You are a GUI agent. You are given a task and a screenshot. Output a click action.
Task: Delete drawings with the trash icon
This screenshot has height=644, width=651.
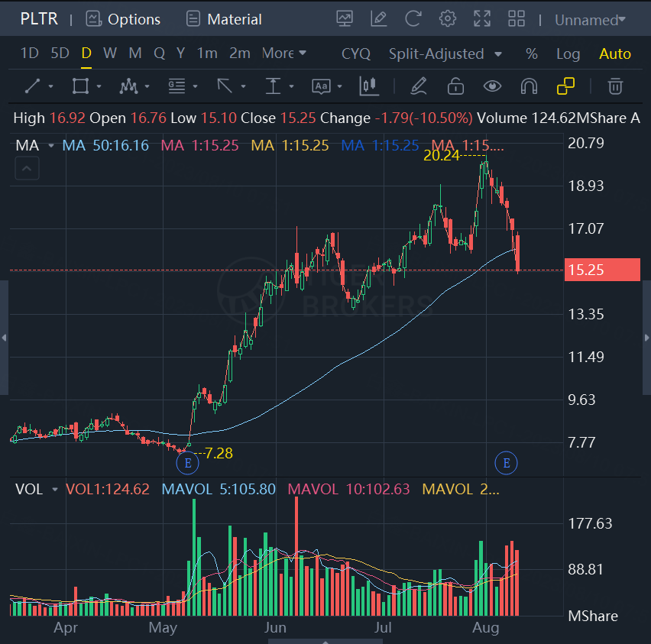click(615, 86)
